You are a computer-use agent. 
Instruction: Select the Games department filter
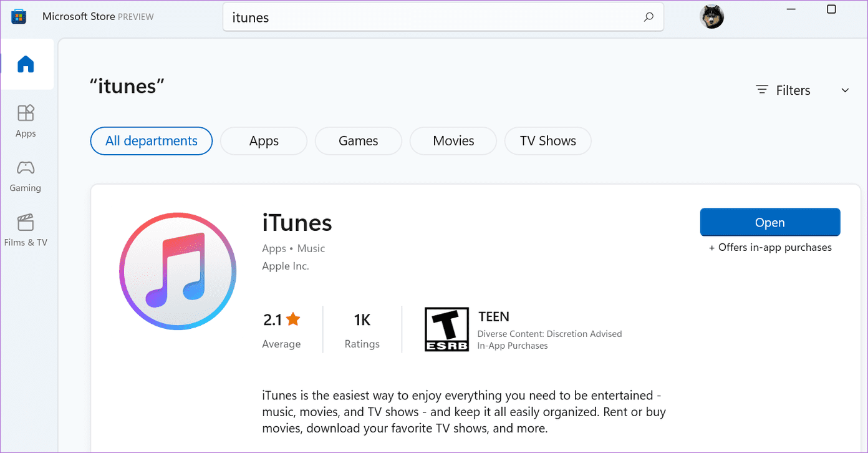click(x=359, y=141)
